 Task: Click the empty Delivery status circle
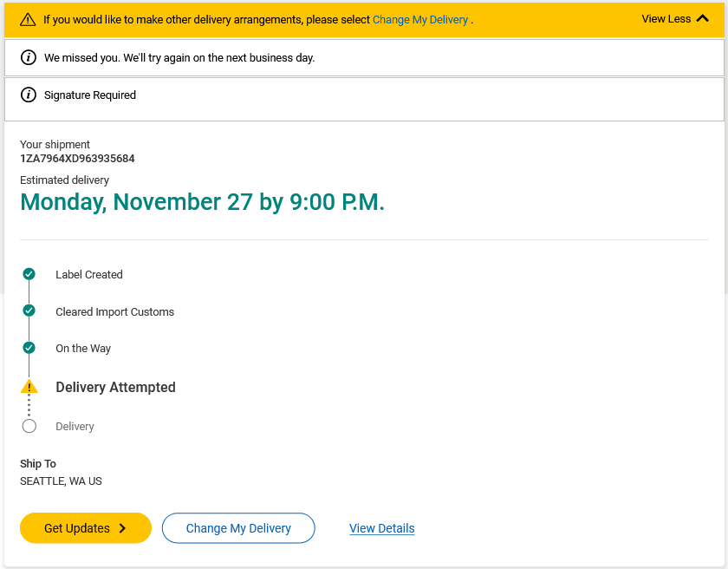[29, 426]
